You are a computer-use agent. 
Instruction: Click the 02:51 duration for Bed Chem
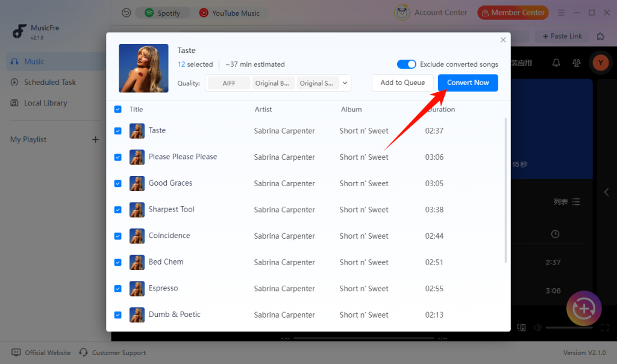[434, 263]
